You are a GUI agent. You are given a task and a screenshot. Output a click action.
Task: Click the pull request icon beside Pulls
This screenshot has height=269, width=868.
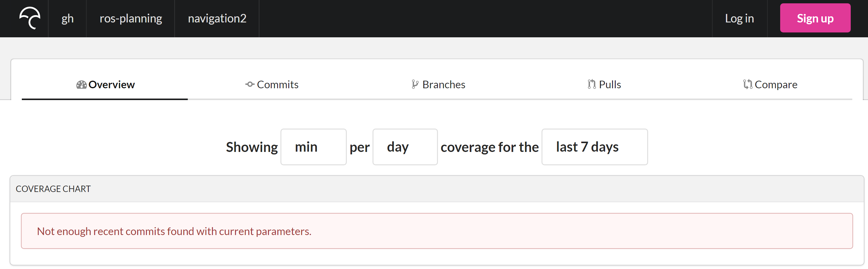(x=591, y=84)
